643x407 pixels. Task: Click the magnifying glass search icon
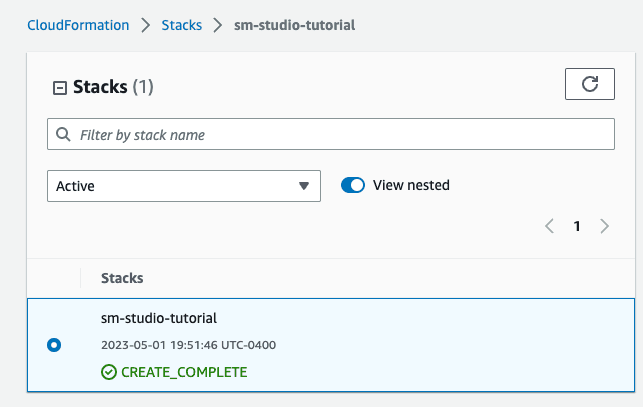(x=63, y=134)
